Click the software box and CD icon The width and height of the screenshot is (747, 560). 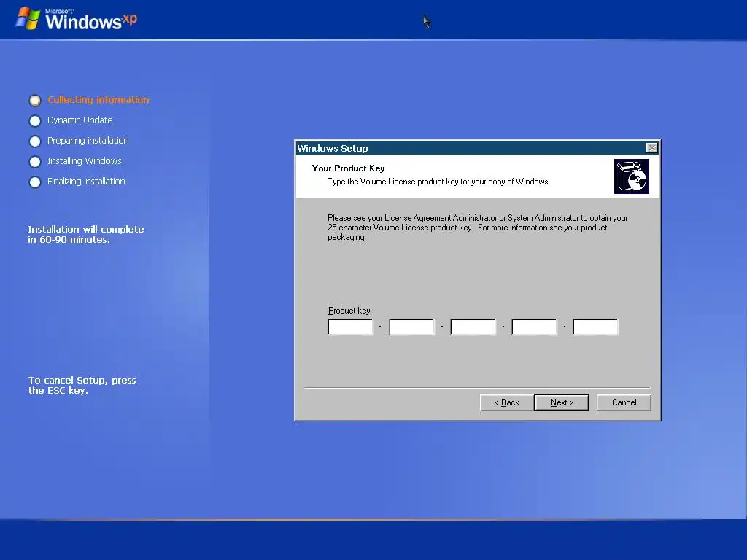coord(632,176)
